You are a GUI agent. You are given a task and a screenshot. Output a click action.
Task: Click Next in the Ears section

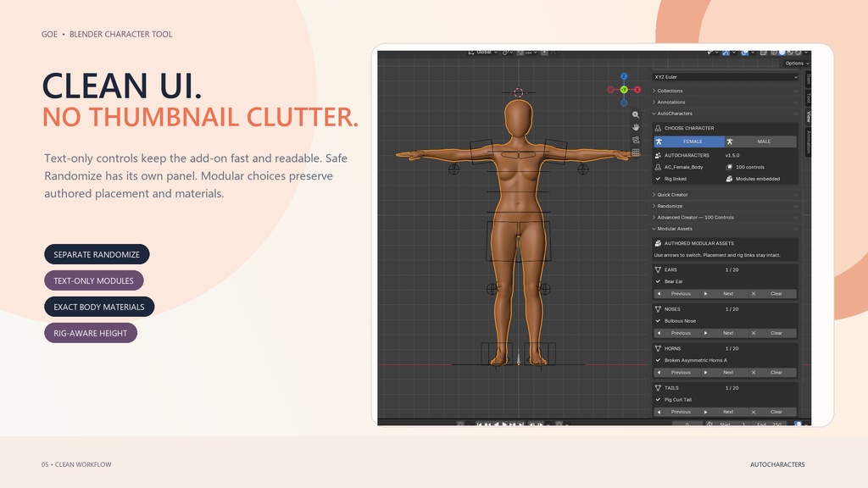(725, 294)
